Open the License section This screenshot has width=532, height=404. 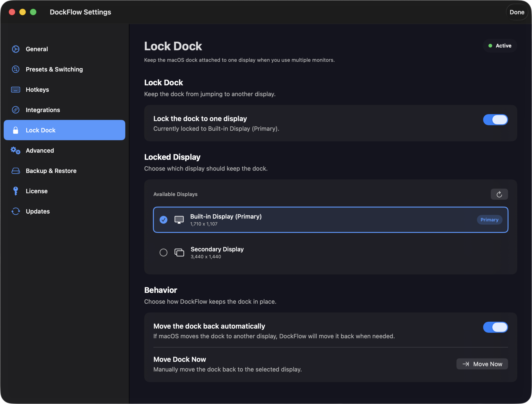64,191
